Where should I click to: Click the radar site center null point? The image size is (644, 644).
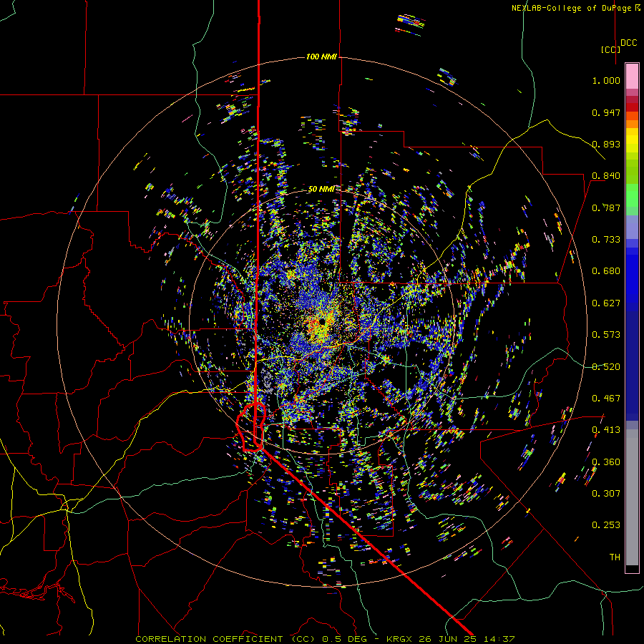323,321
